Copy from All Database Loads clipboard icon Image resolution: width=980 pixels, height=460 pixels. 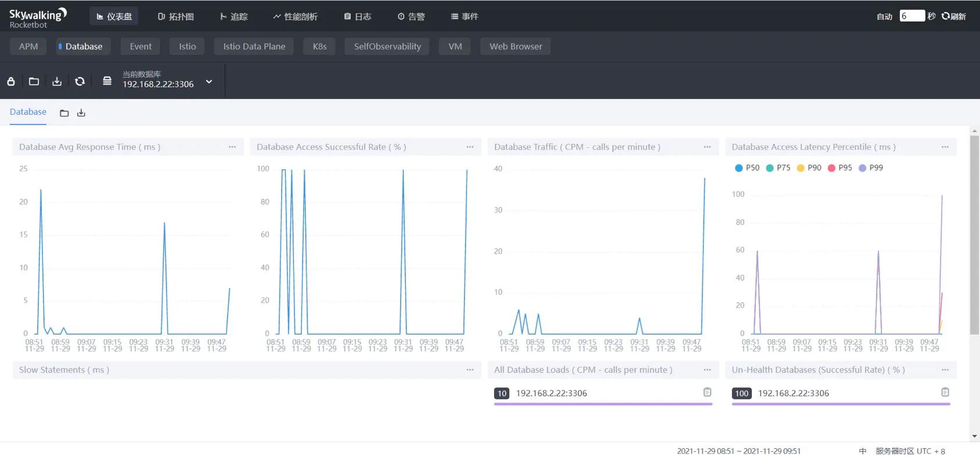[x=707, y=392]
